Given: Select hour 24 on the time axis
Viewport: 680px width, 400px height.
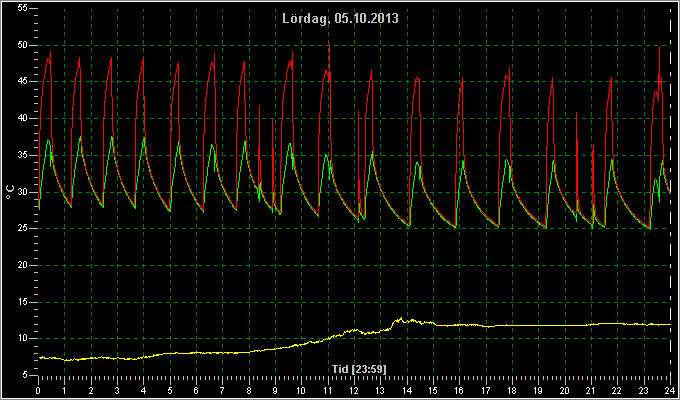Looking at the screenshot, I should pyautogui.click(x=670, y=390).
